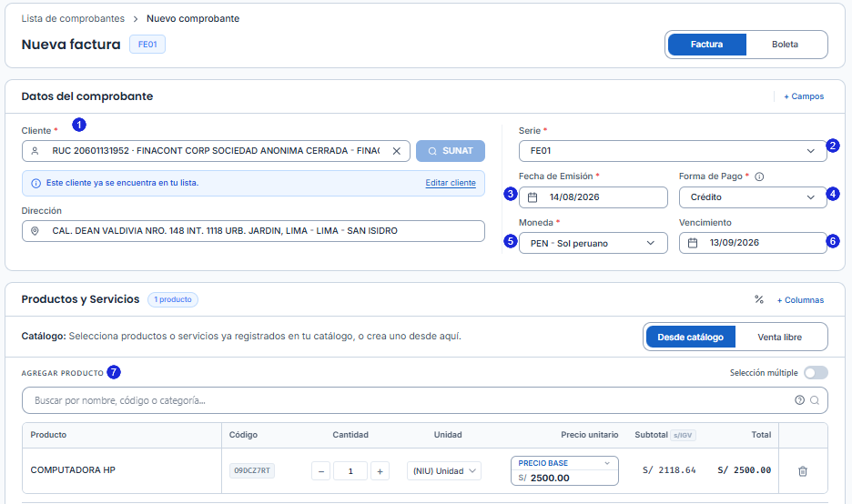The image size is (852, 504).
Task: Click the total S/ 2500.00
Action: 744,470
